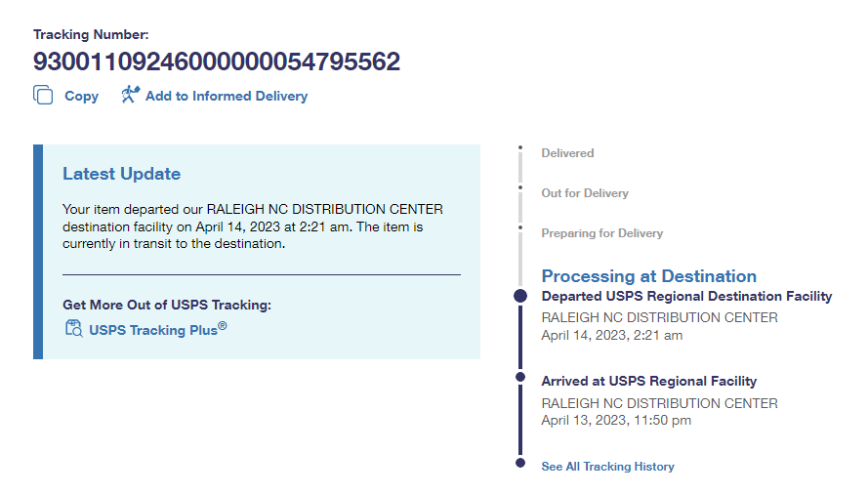This screenshot has width=868, height=493.
Task: Click the Delivered timeline dot
Action: coord(520,148)
